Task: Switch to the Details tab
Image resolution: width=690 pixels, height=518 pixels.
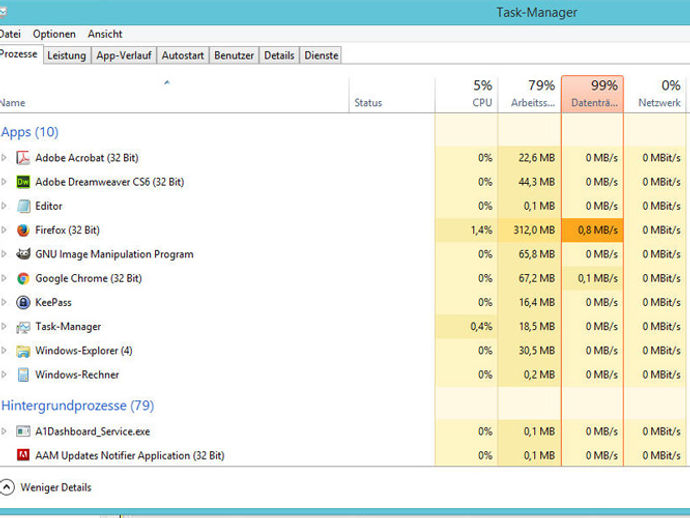Action: [x=279, y=55]
